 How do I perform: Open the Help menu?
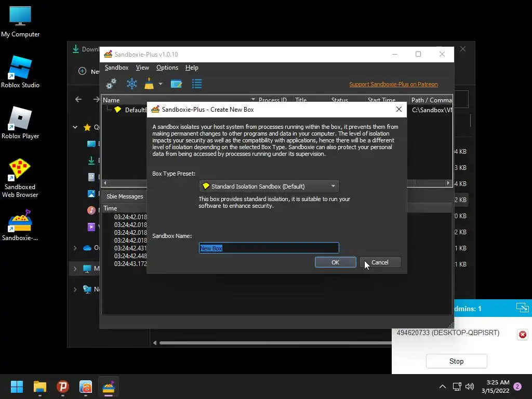click(x=192, y=68)
